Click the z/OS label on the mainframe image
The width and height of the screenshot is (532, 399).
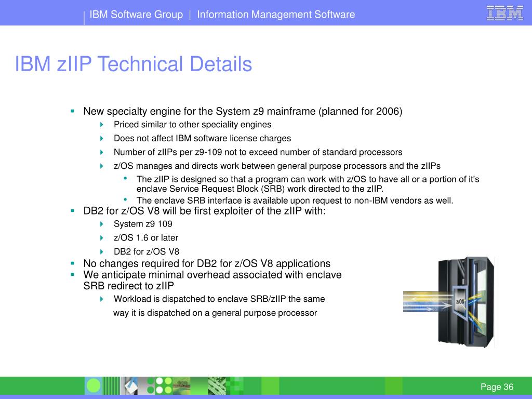(460, 301)
